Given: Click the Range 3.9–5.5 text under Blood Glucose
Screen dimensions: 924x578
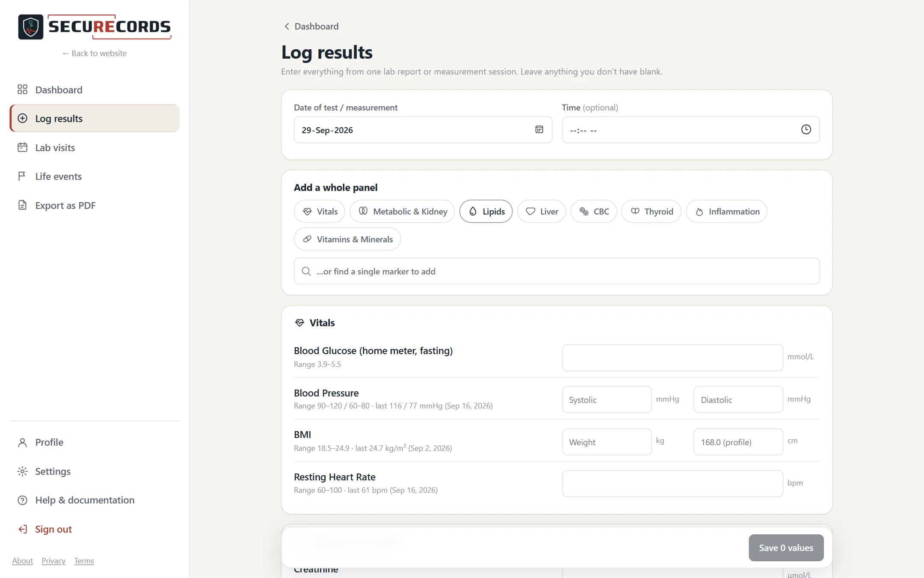Looking at the screenshot, I should click(x=317, y=364).
